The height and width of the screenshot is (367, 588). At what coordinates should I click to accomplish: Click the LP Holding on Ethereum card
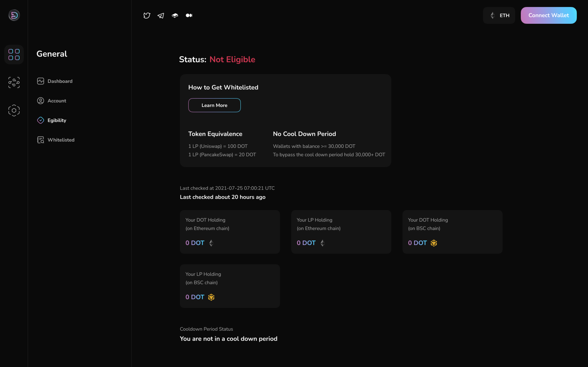point(341,232)
